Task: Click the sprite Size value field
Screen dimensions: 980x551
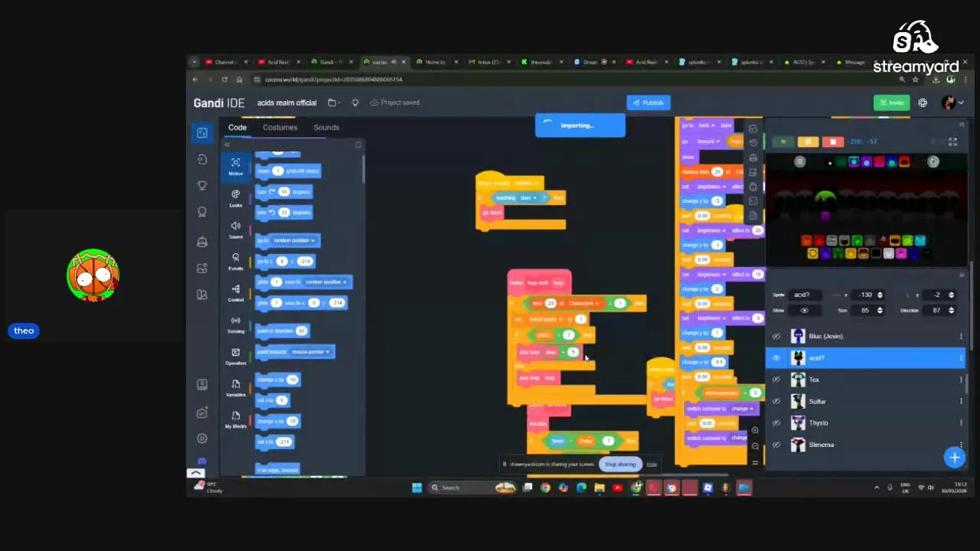Action: coord(866,311)
